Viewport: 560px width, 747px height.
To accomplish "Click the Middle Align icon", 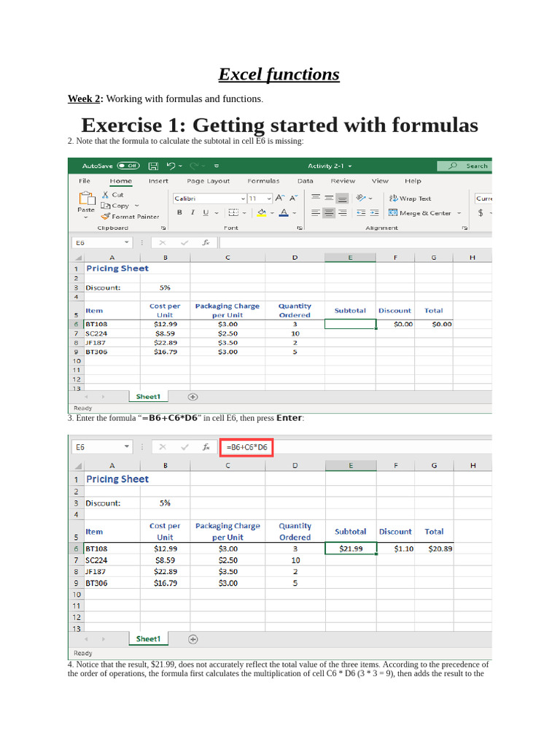I will pos(329,198).
